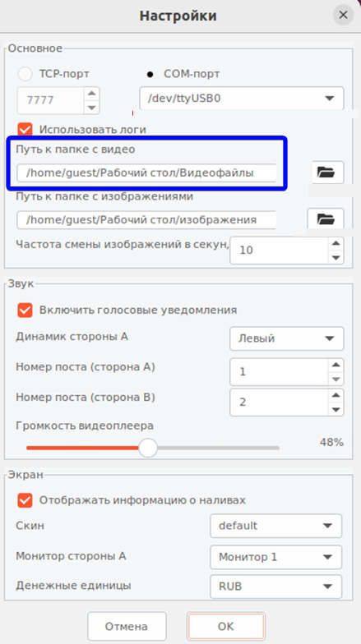361x644 pixels.
Task: Click the Отмена button
Action: [127, 626]
